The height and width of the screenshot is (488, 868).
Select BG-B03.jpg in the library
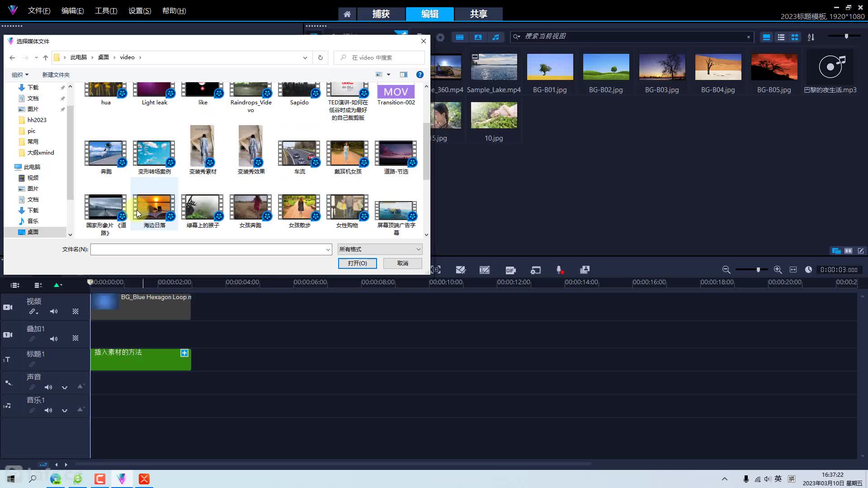tap(662, 72)
